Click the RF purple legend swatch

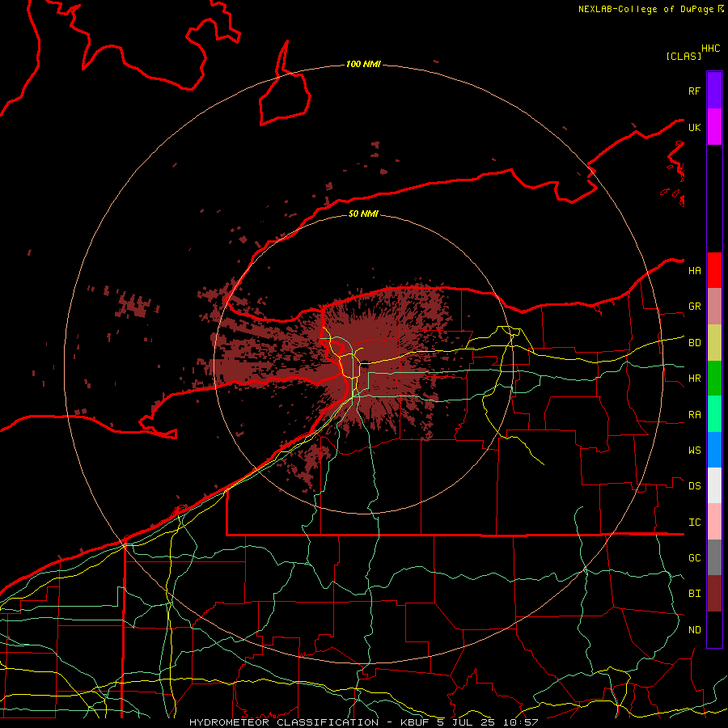pos(714,91)
